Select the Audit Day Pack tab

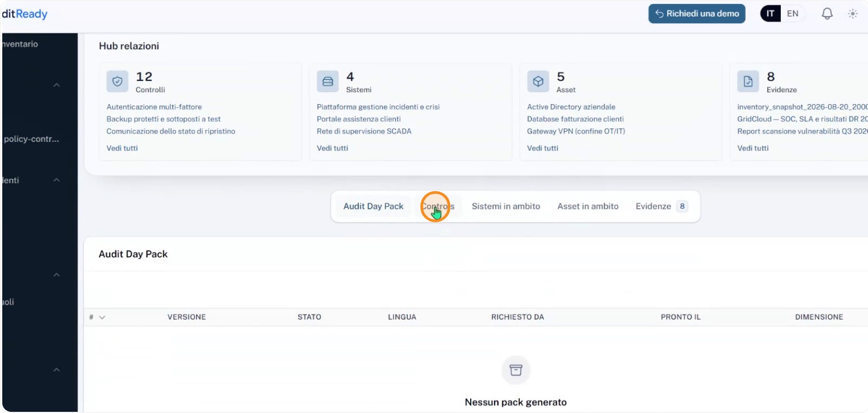pos(373,206)
